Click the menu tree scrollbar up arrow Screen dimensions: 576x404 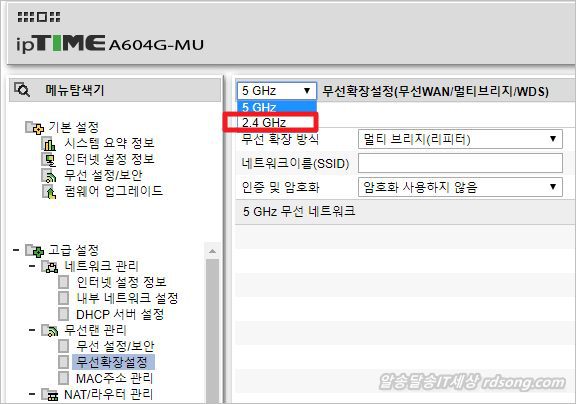tap(212, 252)
